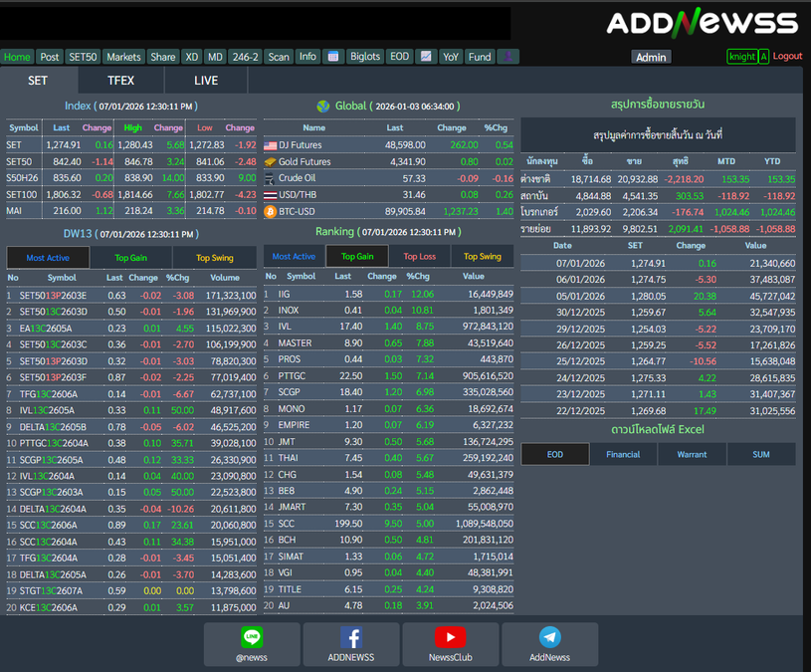Switch to the LIVE tab

(206, 81)
